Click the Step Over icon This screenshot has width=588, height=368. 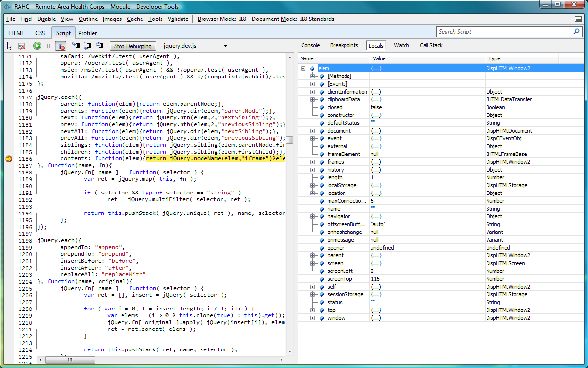point(88,45)
